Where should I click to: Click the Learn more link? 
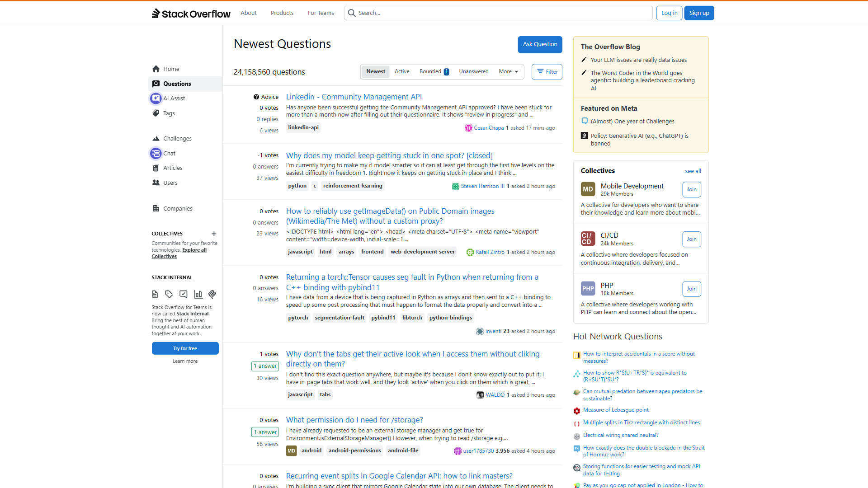185,361
